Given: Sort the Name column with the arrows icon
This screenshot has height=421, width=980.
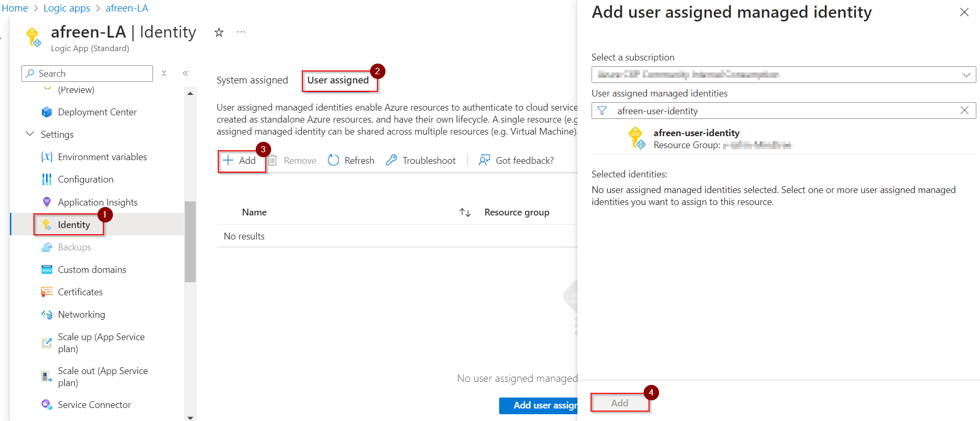Looking at the screenshot, I should [465, 212].
